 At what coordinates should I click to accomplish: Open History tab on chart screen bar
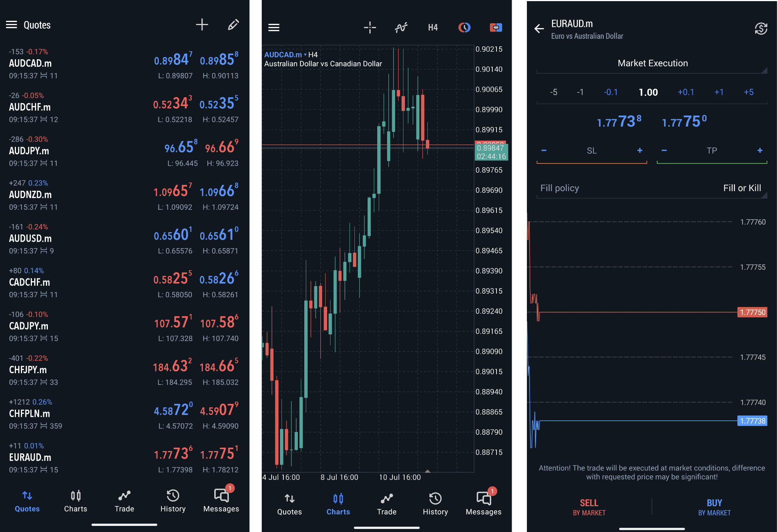point(435,504)
